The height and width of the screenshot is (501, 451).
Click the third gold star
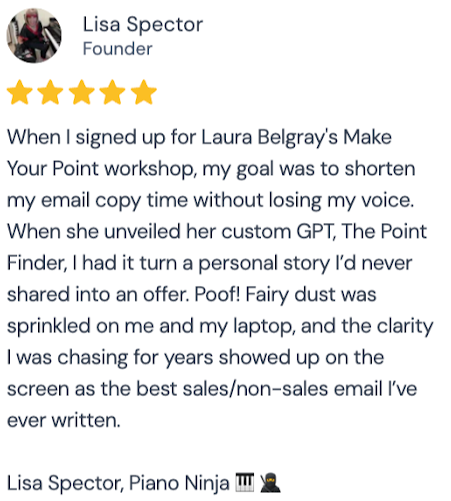pyautogui.click(x=81, y=92)
